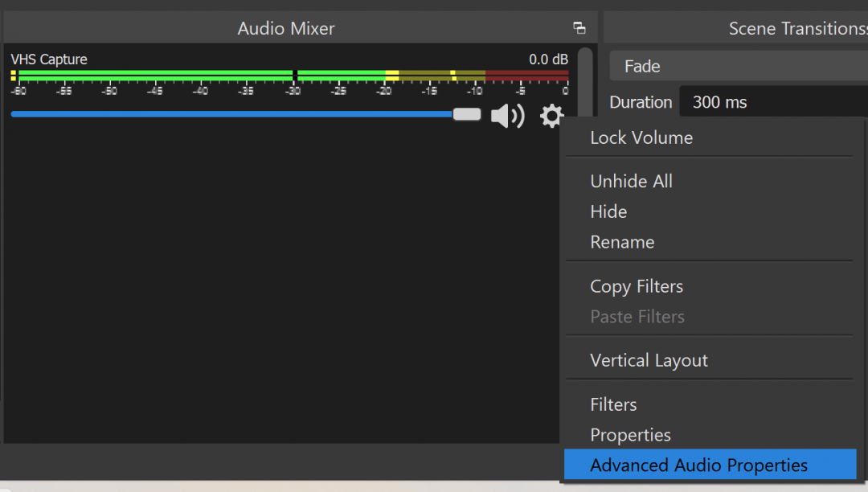Click the Audio Mixer panel title
The width and height of the screenshot is (868, 492).
285,27
